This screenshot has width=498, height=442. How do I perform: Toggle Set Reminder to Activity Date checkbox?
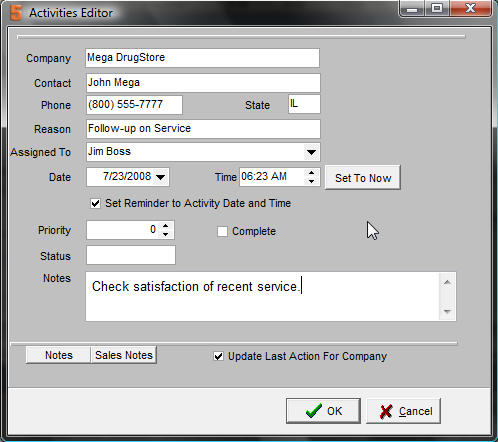point(95,203)
